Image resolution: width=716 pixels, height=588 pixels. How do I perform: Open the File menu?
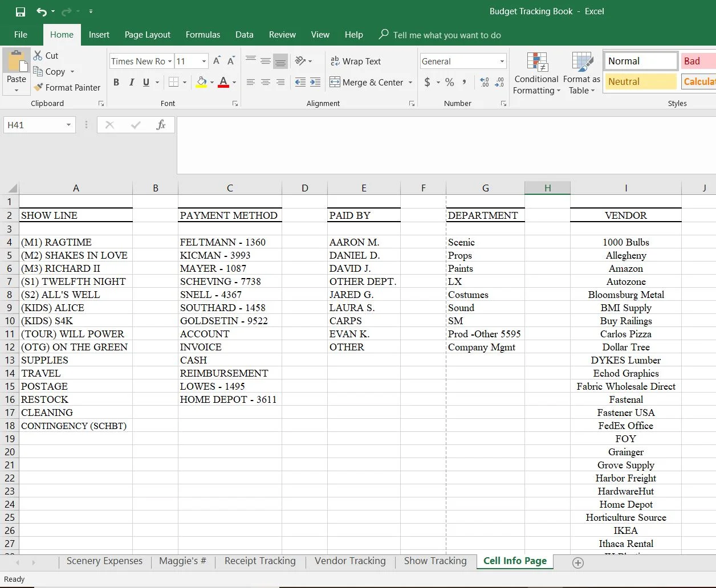(x=21, y=35)
